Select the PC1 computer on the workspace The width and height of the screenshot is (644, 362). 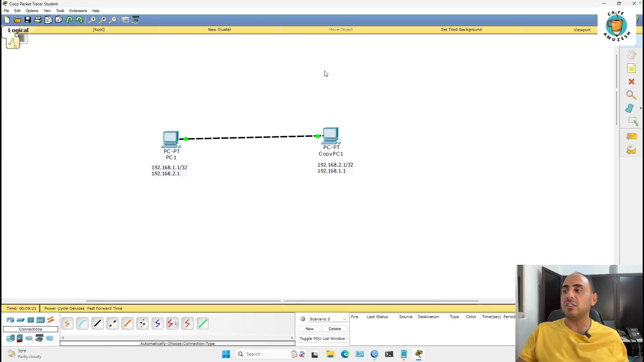point(171,139)
